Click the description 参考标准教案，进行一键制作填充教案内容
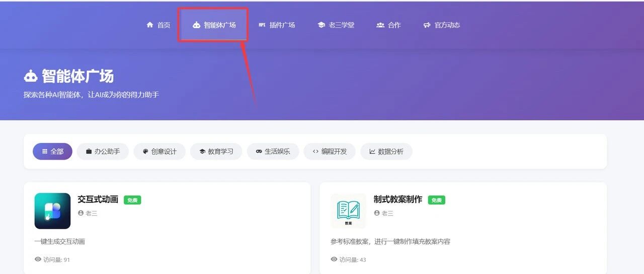Viewport: 644px width, 274px height. pos(390,241)
